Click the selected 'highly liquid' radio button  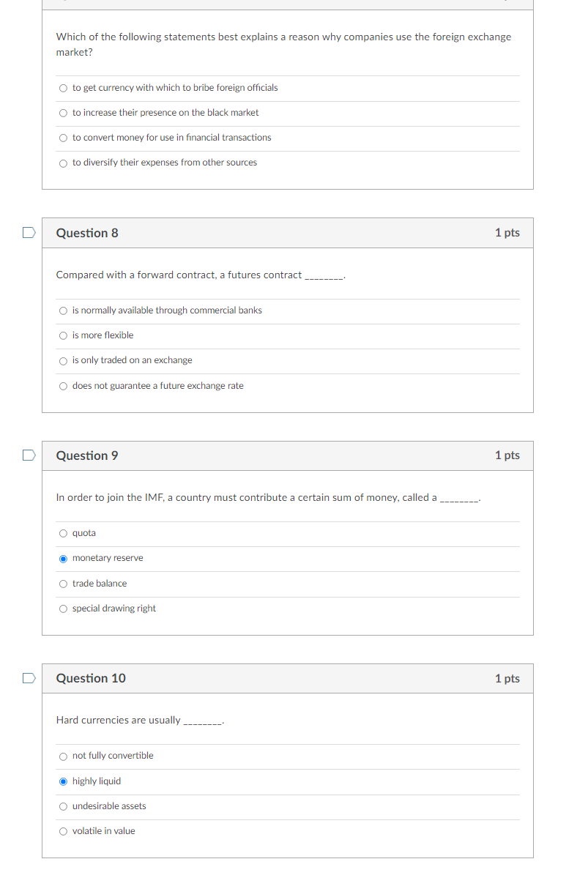(64, 782)
